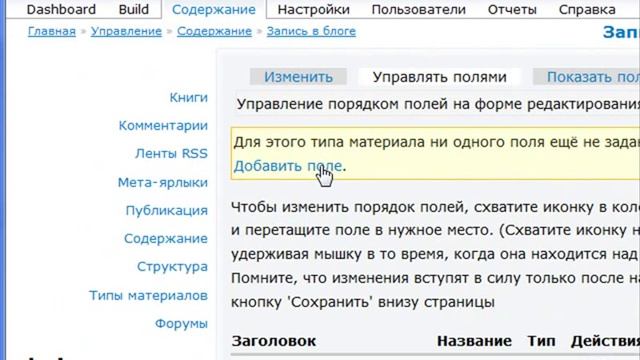Click the Заголовок column header
The height and width of the screenshot is (360, 640).
273,341
